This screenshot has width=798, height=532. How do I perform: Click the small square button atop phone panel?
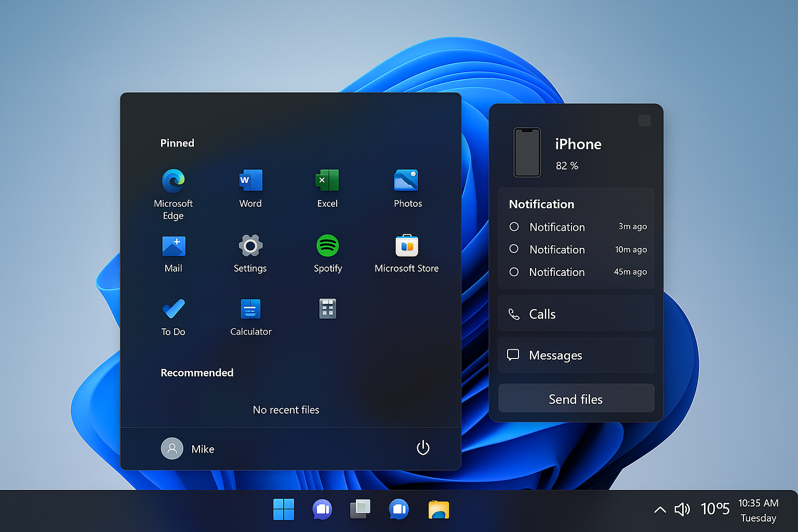tap(644, 121)
